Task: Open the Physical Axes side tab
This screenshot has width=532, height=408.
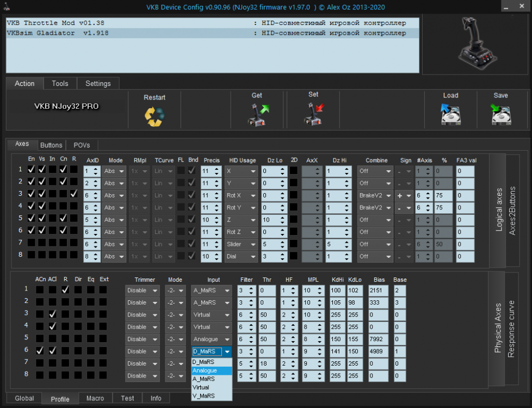Action: click(x=497, y=328)
